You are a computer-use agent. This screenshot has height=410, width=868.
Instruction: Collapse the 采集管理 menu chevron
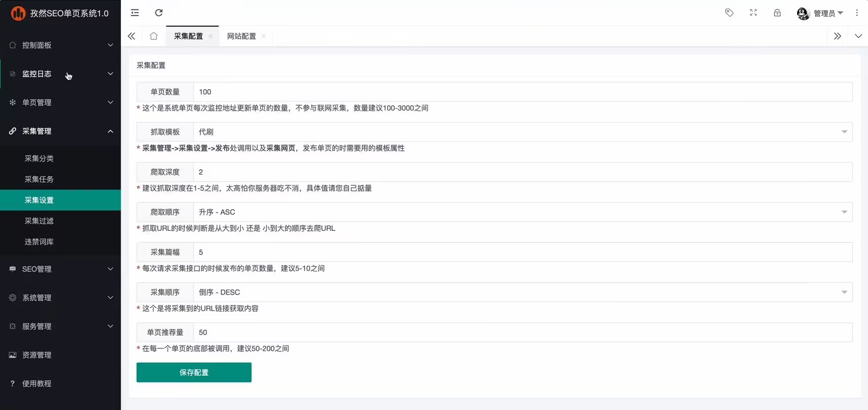(x=110, y=131)
